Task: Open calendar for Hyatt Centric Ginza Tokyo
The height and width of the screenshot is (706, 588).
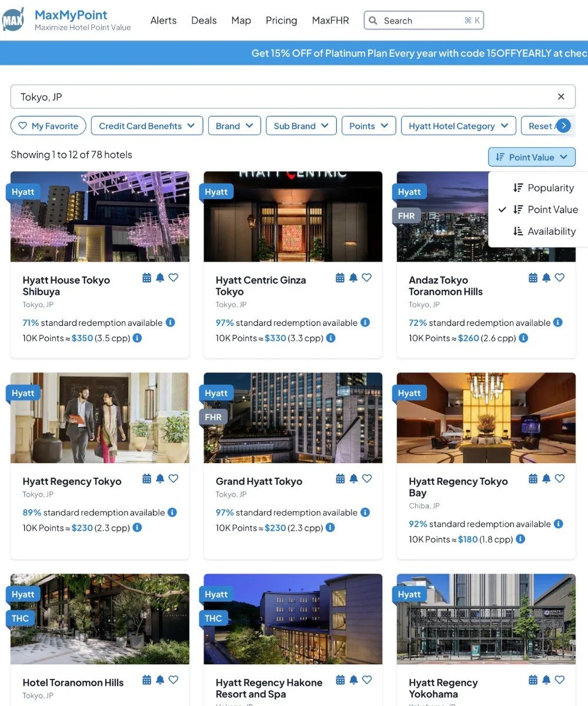Action: tap(340, 278)
